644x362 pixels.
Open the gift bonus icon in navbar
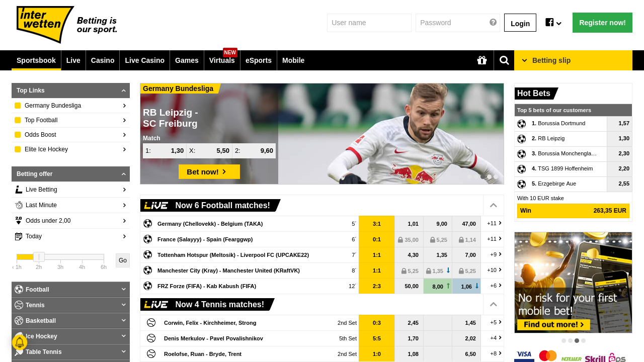[482, 60]
